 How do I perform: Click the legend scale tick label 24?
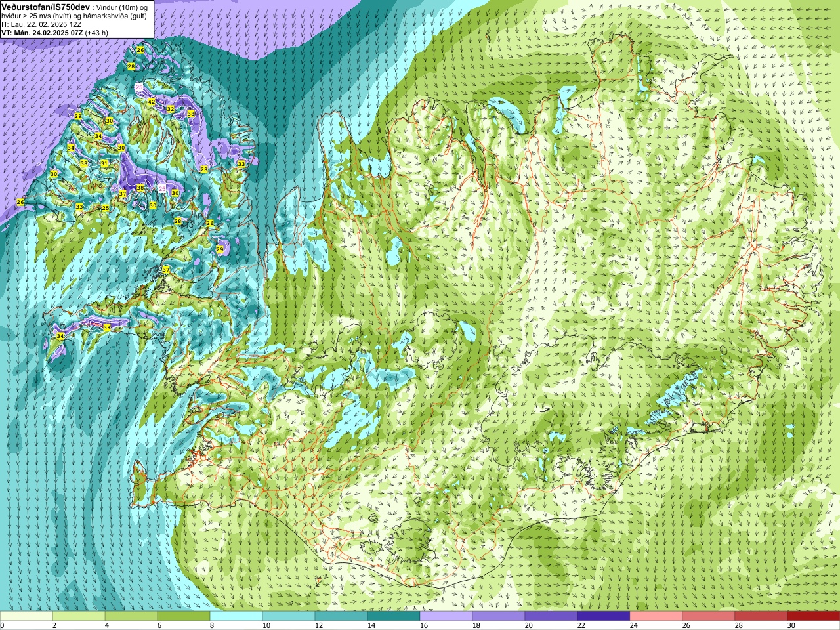634,625
